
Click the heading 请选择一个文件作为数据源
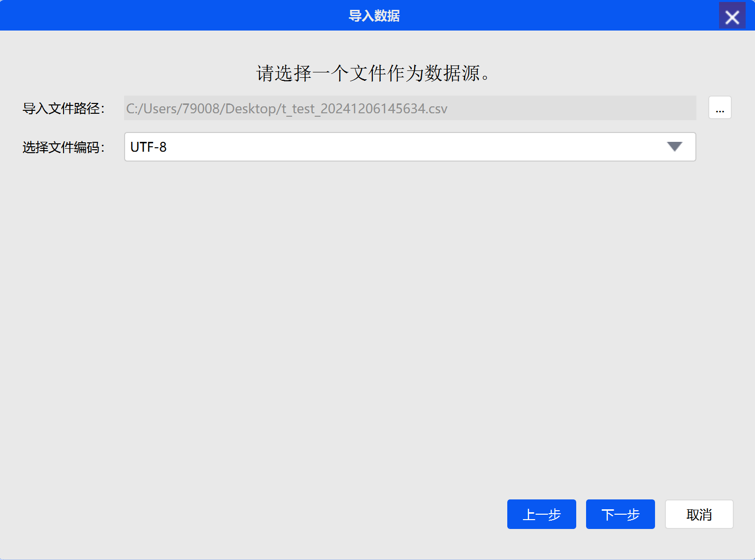(x=373, y=73)
